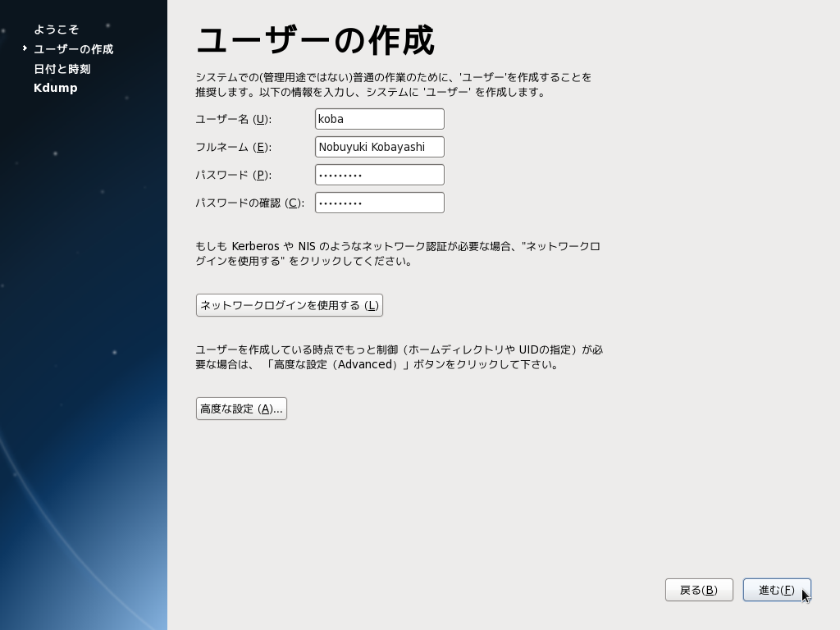Click the 戻る (B) back button

point(699,590)
